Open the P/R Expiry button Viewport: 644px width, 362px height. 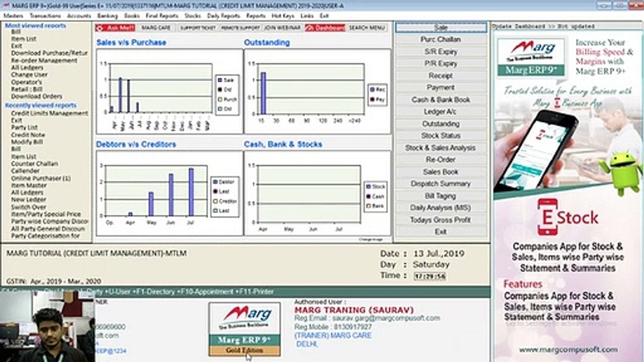coord(441,63)
